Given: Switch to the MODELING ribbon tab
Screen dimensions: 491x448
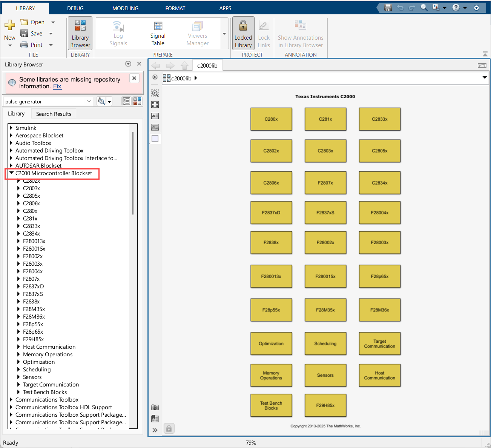Looking at the screenshot, I should coord(125,8).
